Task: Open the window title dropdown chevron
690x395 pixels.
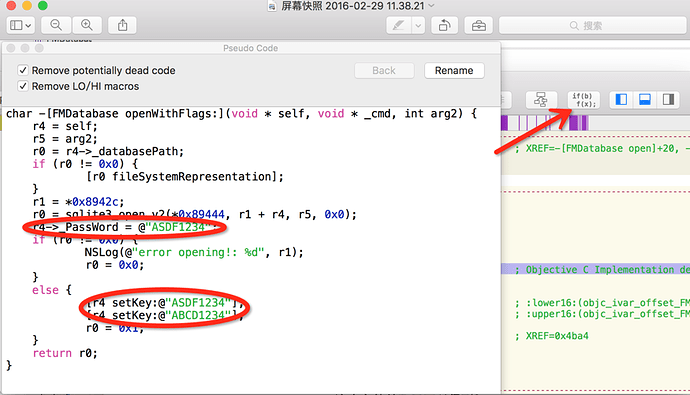Action: click(431, 6)
